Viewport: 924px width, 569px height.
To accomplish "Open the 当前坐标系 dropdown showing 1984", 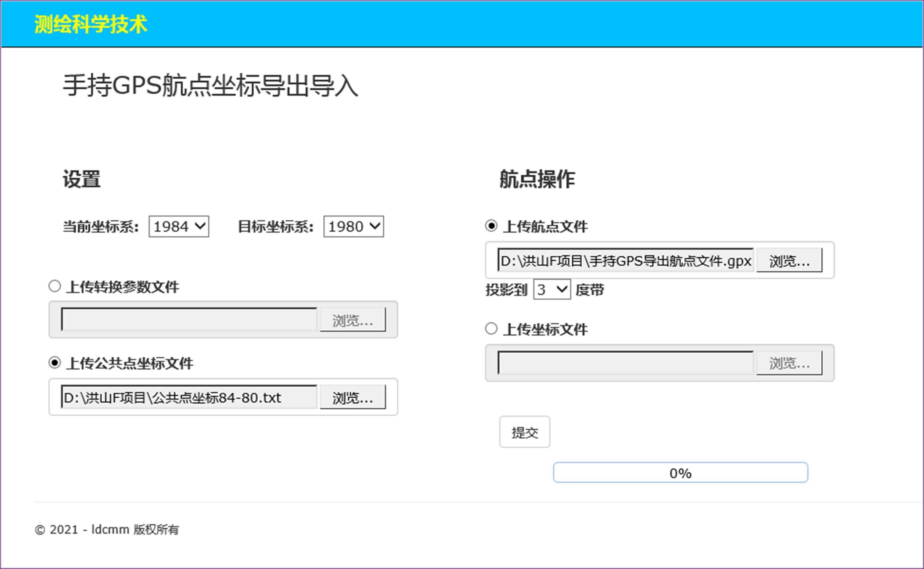I will pos(178,226).
